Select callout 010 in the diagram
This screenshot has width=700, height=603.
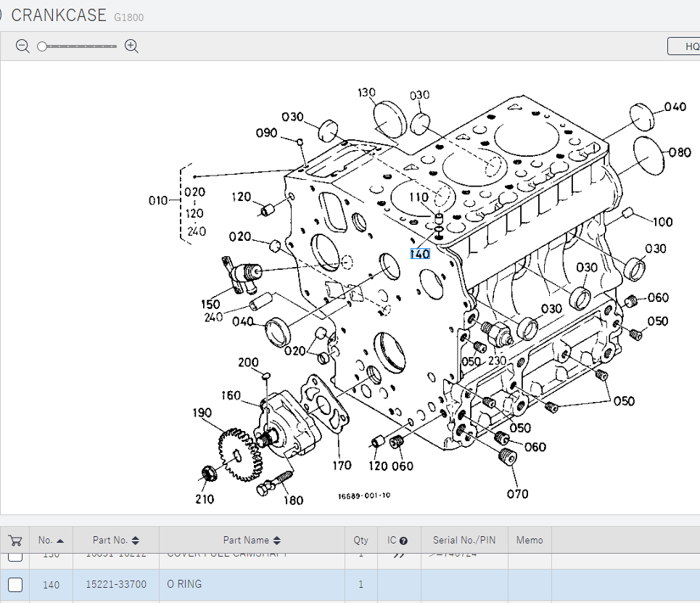(158, 201)
